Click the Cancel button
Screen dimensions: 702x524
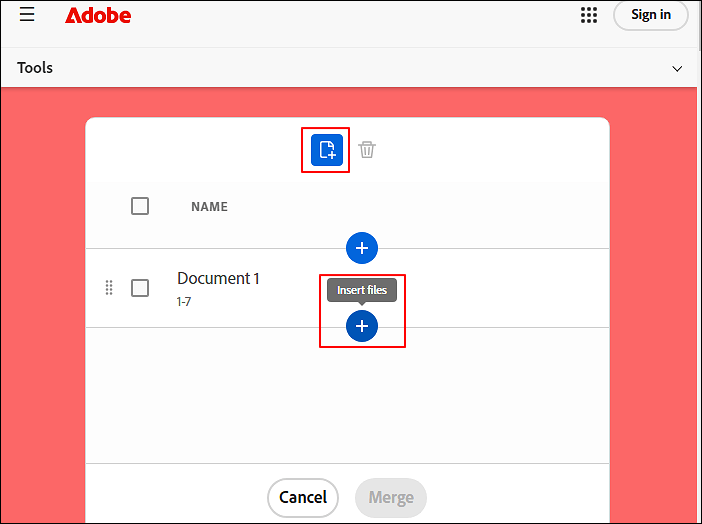tap(302, 497)
